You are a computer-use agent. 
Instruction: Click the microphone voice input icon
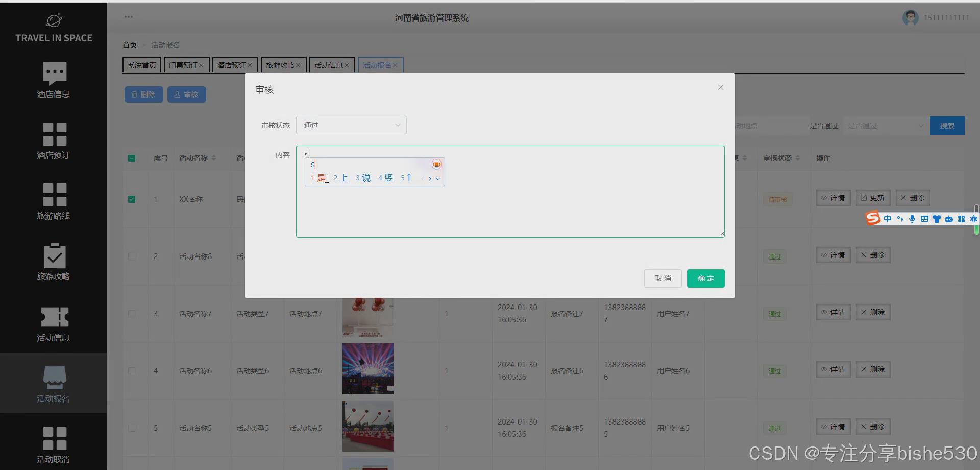(x=912, y=219)
